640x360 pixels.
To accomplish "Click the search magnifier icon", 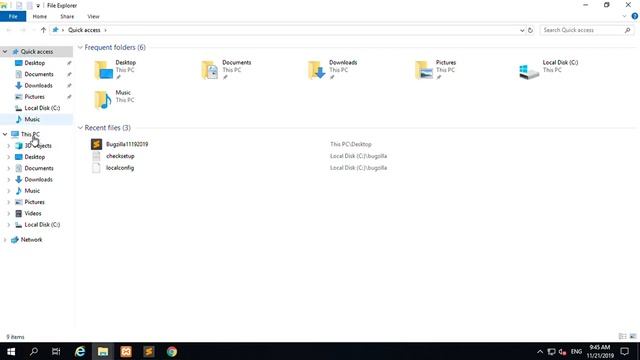I will pyautogui.click(x=627, y=30).
